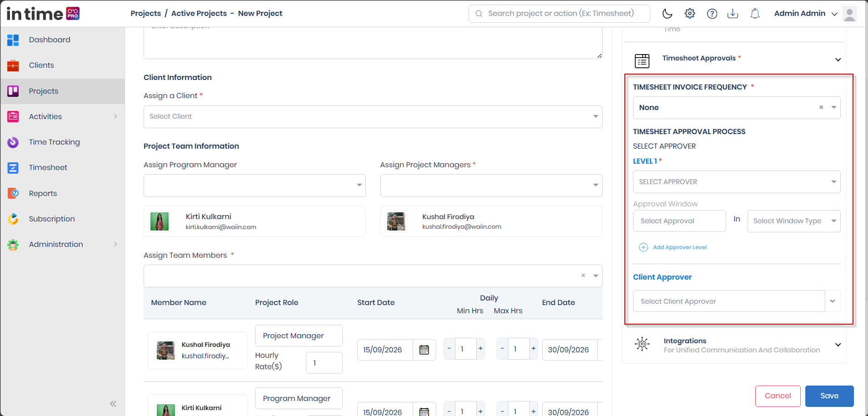Viewport: 868px width, 416px height.
Task: Click the search magnifier icon
Action: [479, 14]
